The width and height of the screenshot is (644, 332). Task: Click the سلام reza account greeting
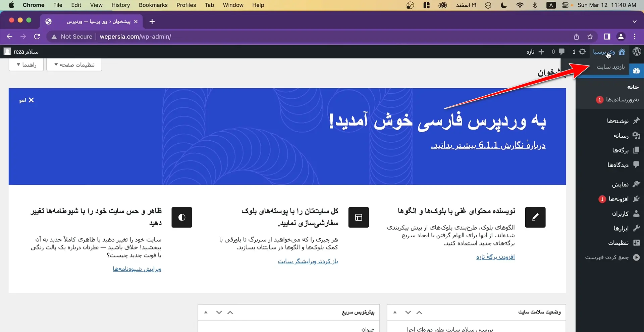[x=26, y=52]
